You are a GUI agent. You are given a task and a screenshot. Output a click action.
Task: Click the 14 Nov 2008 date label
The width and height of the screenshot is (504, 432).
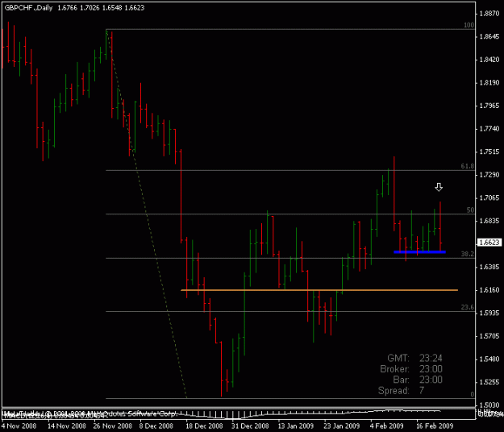pyautogui.click(x=67, y=426)
